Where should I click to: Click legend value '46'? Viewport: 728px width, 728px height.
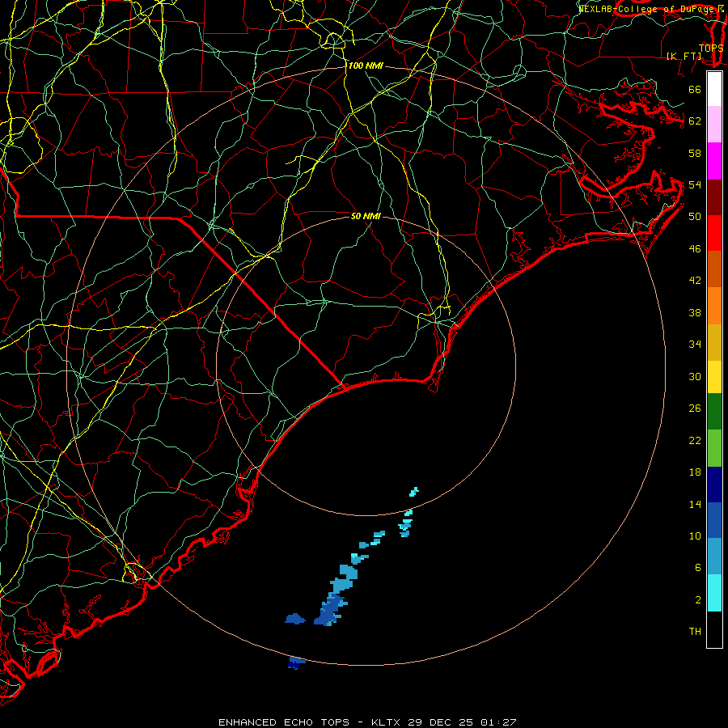tap(695, 249)
